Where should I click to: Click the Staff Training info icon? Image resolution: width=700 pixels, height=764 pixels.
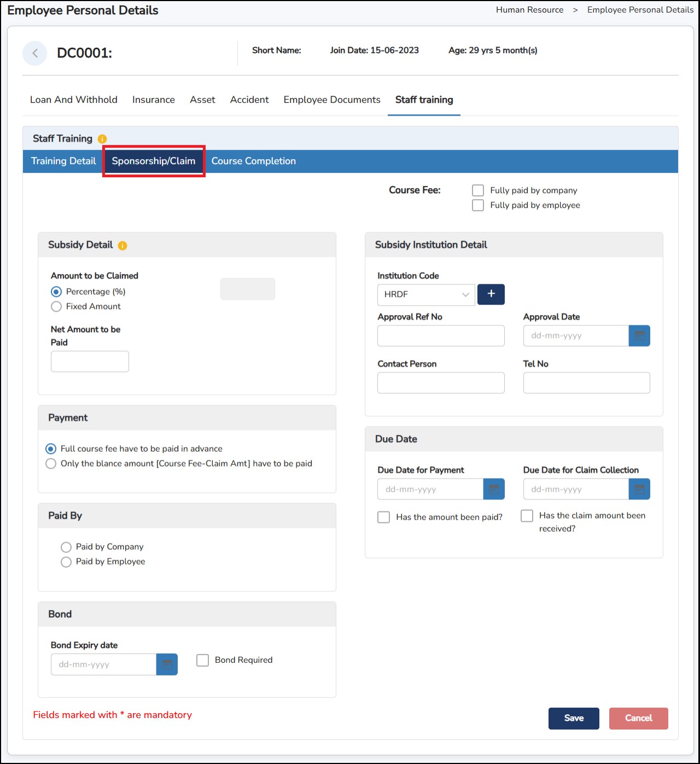pos(102,139)
